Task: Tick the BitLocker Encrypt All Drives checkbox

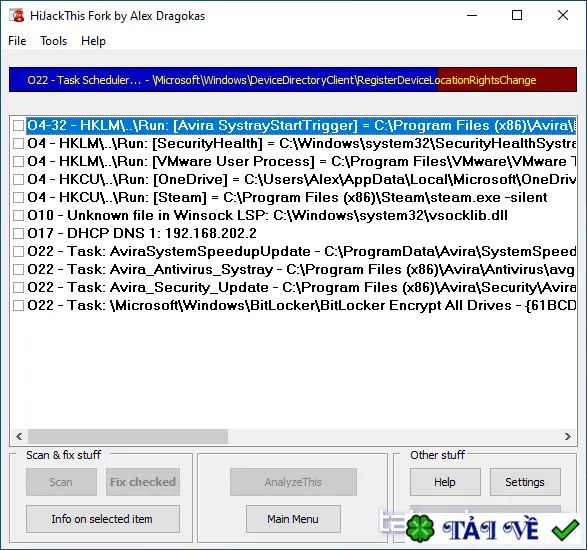Action: coord(18,305)
